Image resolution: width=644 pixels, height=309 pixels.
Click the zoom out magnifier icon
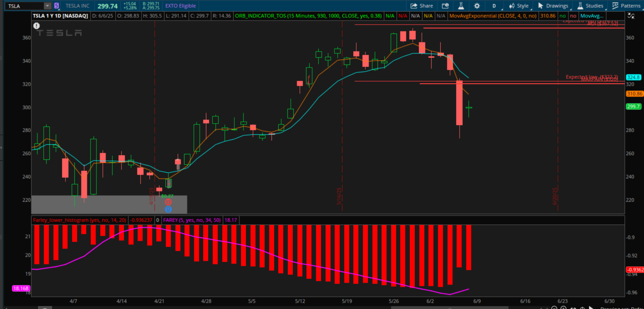click(x=554, y=308)
